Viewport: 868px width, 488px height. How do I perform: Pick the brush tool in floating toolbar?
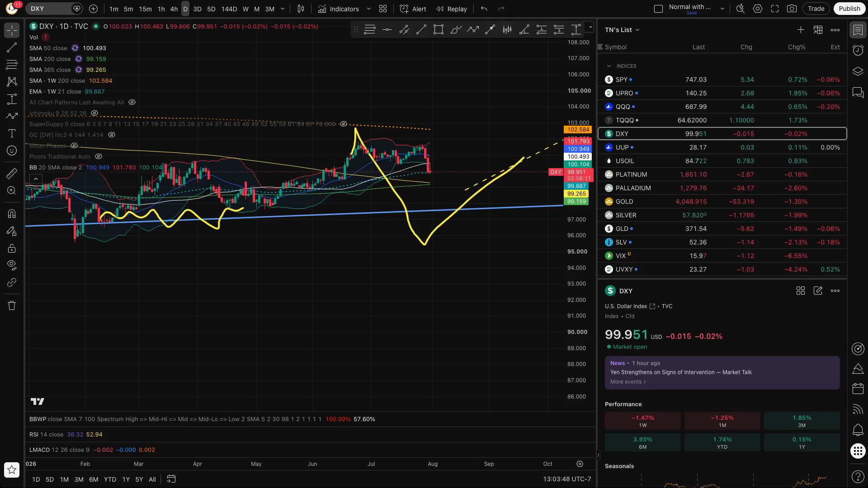coord(456,30)
